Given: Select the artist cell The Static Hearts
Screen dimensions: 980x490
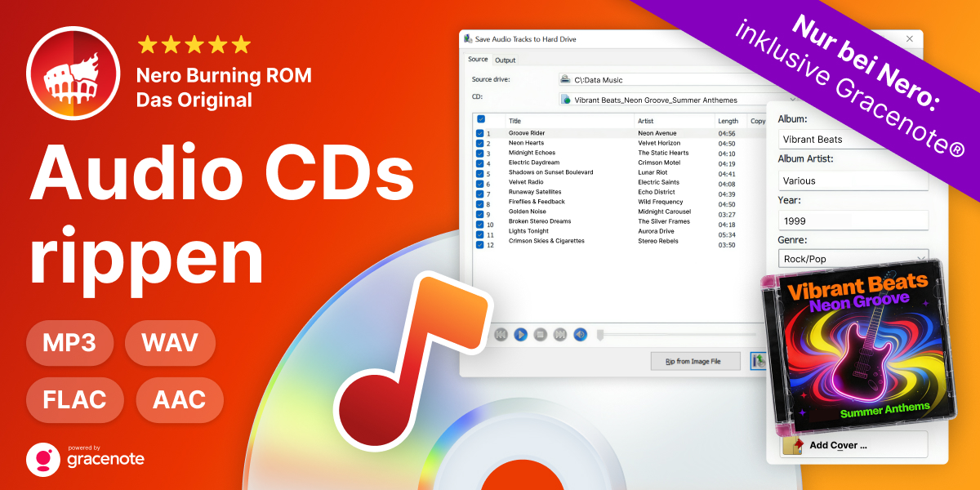Looking at the screenshot, I should [663, 153].
